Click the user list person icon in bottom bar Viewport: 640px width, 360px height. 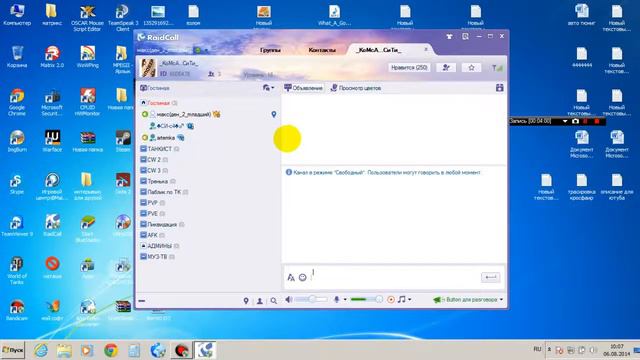tap(260, 301)
